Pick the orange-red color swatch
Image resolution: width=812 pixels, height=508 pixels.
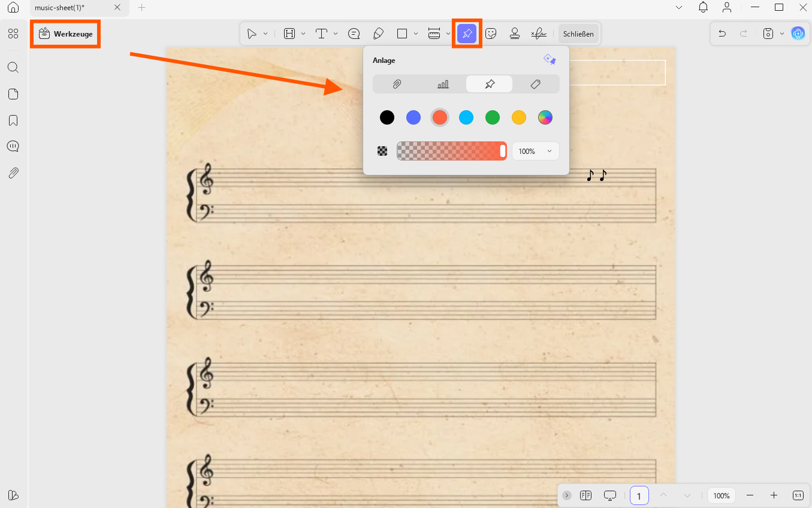click(440, 117)
